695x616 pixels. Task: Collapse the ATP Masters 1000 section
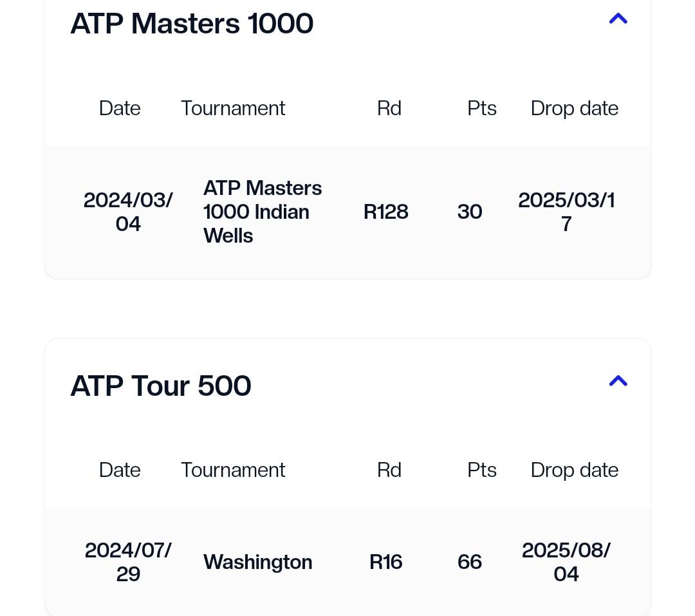[x=618, y=19]
